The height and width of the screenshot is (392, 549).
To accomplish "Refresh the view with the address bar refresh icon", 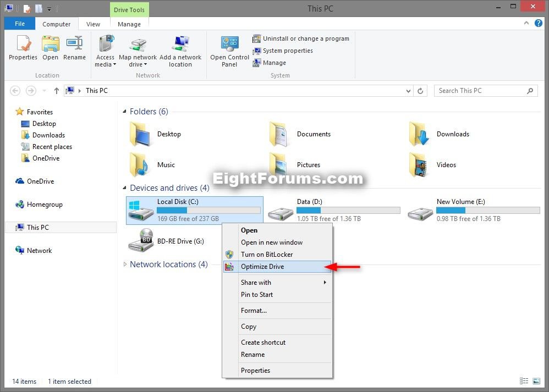I will click(x=420, y=90).
